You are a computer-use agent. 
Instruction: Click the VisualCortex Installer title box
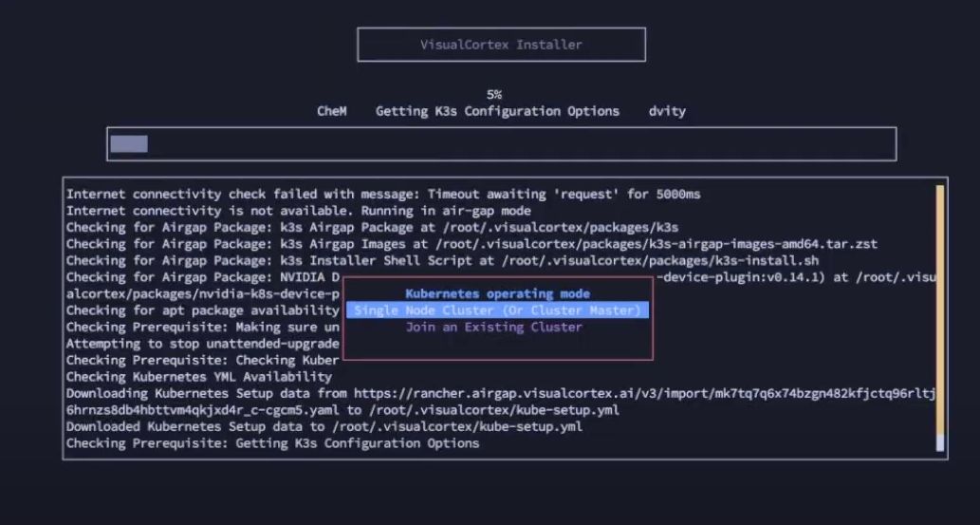501,45
